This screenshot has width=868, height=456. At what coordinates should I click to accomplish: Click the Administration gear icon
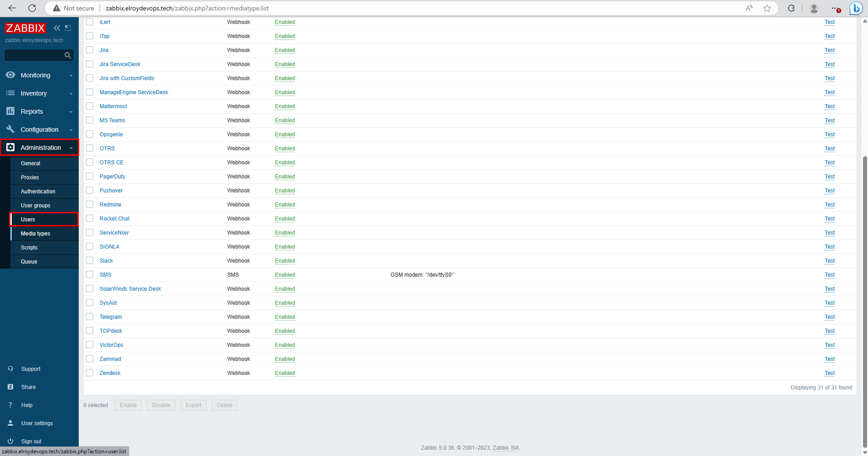click(10, 147)
